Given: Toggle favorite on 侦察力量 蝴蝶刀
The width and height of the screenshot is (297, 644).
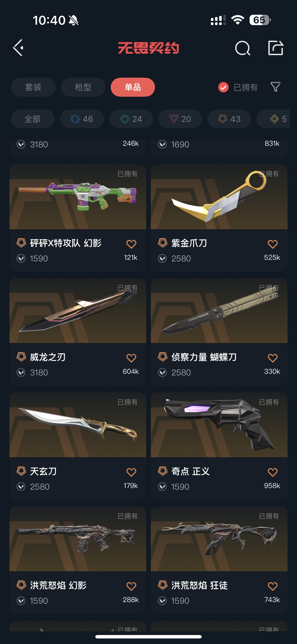Looking at the screenshot, I should pos(273,358).
